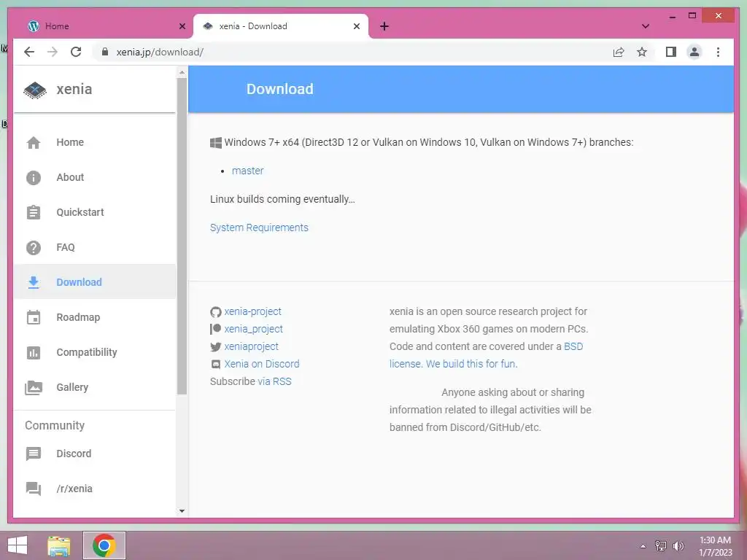Click the Download arrow icon in sidebar

click(34, 282)
